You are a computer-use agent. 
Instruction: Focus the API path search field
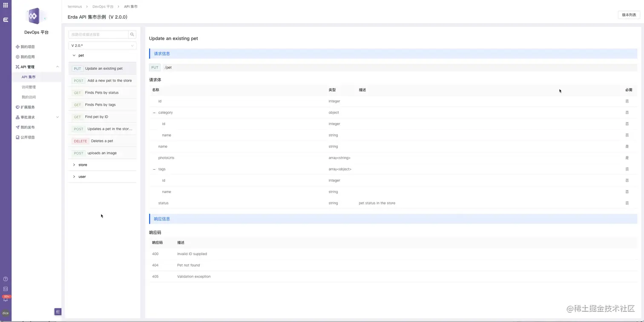point(98,34)
